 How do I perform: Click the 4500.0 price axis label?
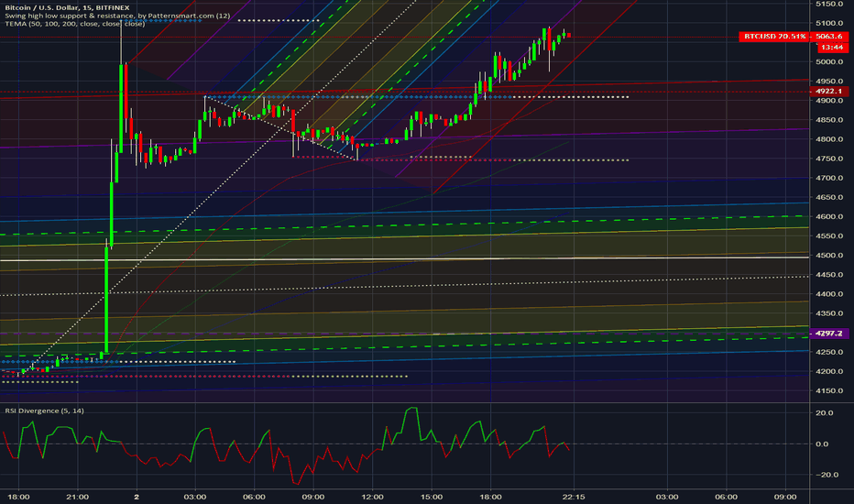point(829,255)
